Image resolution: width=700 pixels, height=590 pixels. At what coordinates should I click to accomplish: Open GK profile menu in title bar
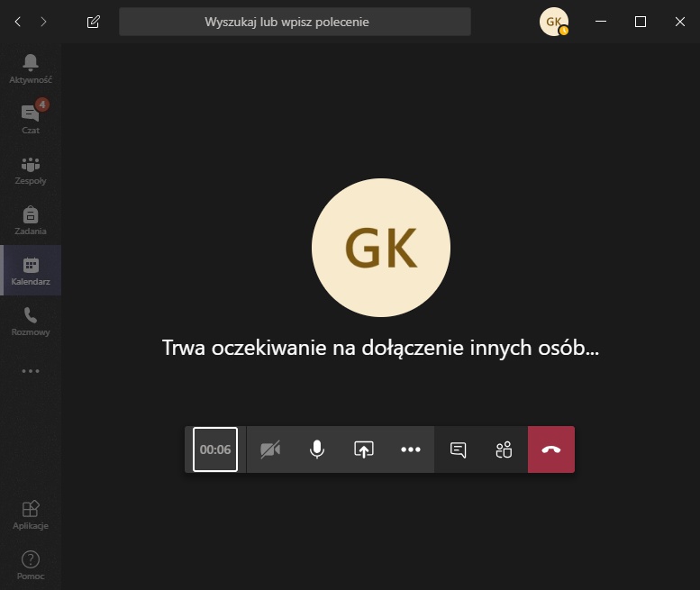[553, 22]
